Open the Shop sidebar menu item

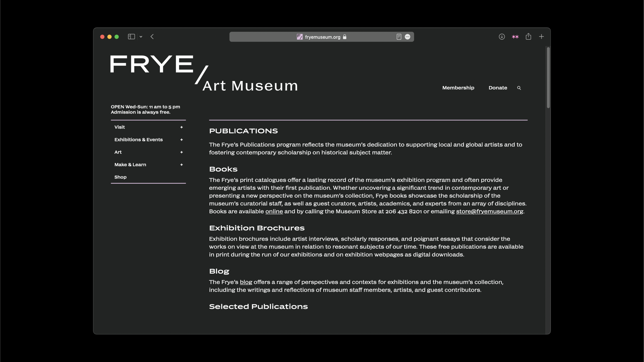coord(120,177)
